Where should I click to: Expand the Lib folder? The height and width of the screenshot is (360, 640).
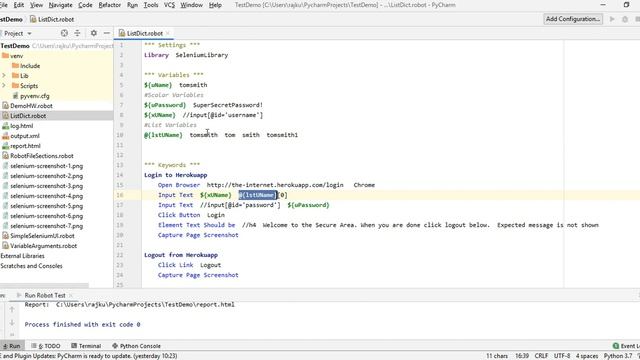[4, 76]
